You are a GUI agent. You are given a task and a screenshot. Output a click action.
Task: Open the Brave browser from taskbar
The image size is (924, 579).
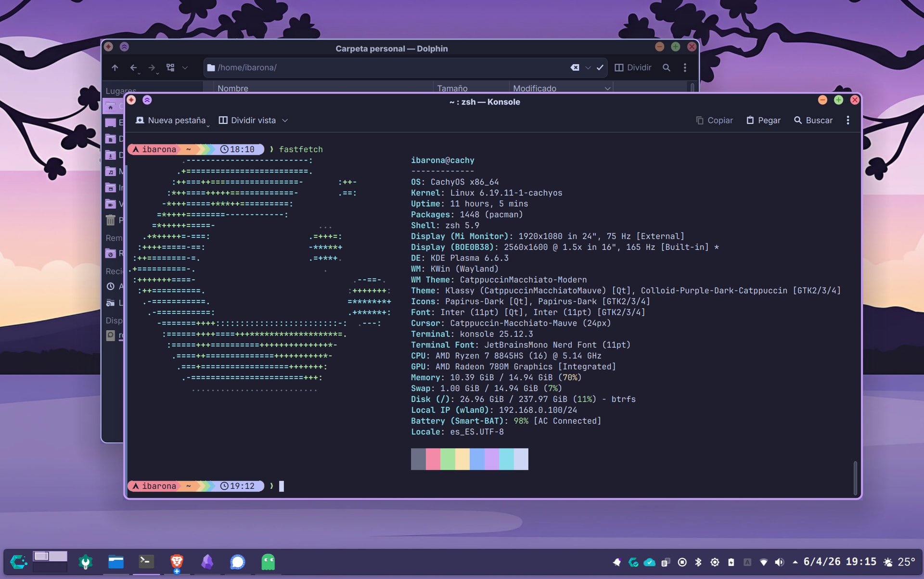pos(177,562)
